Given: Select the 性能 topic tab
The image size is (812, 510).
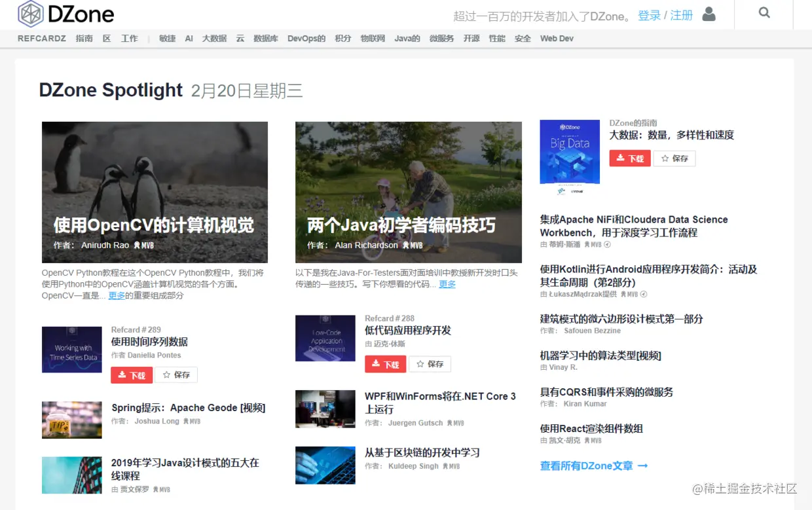Looking at the screenshot, I should [497, 39].
